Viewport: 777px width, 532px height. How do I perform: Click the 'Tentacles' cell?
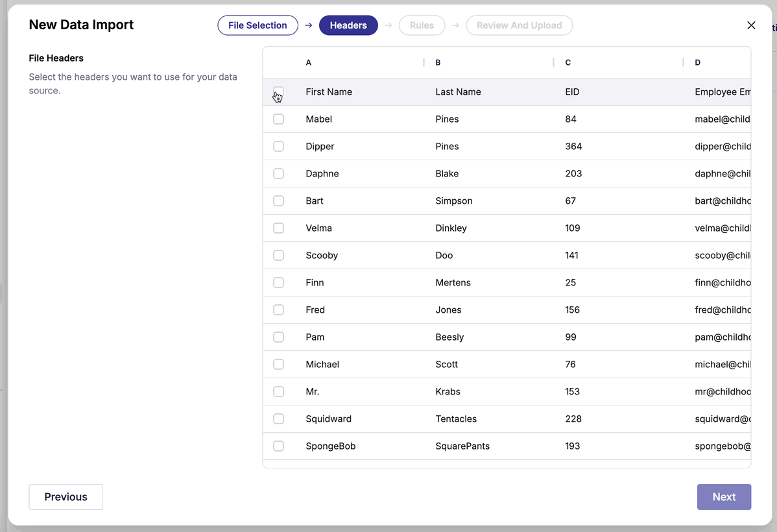click(457, 419)
